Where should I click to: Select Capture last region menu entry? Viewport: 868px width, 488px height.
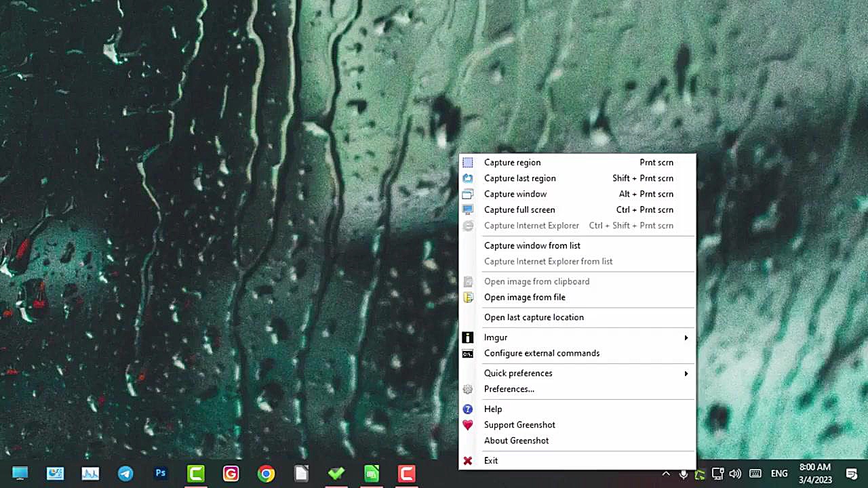[520, 178]
